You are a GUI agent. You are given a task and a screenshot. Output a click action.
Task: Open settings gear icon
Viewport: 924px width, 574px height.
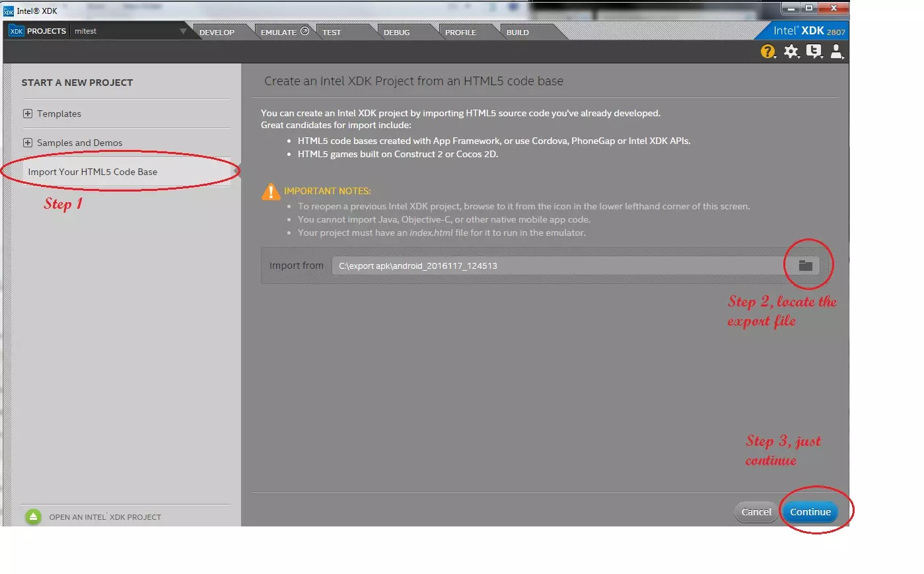coord(791,52)
